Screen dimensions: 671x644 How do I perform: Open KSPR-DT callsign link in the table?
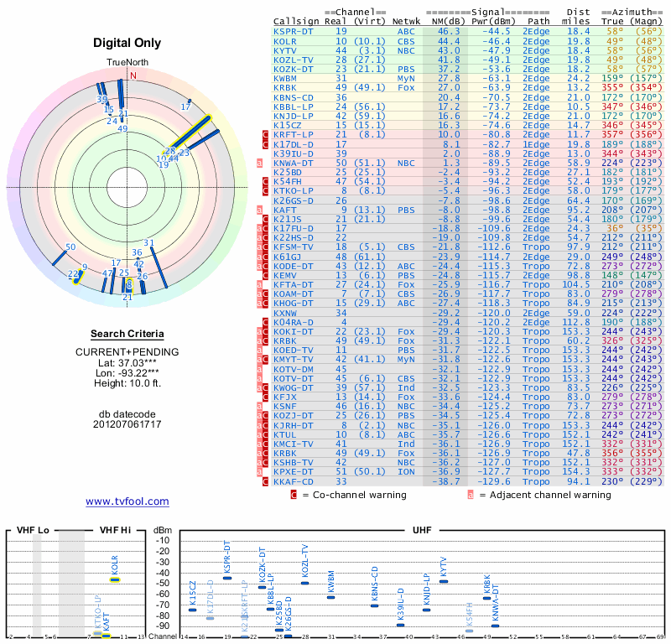pos(293,32)
